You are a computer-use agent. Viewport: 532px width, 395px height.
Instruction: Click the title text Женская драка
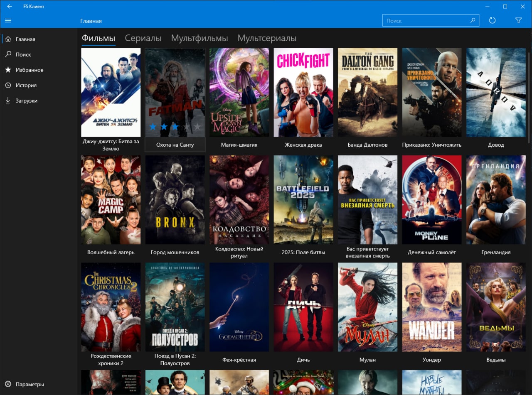click(x=303, y=145)
